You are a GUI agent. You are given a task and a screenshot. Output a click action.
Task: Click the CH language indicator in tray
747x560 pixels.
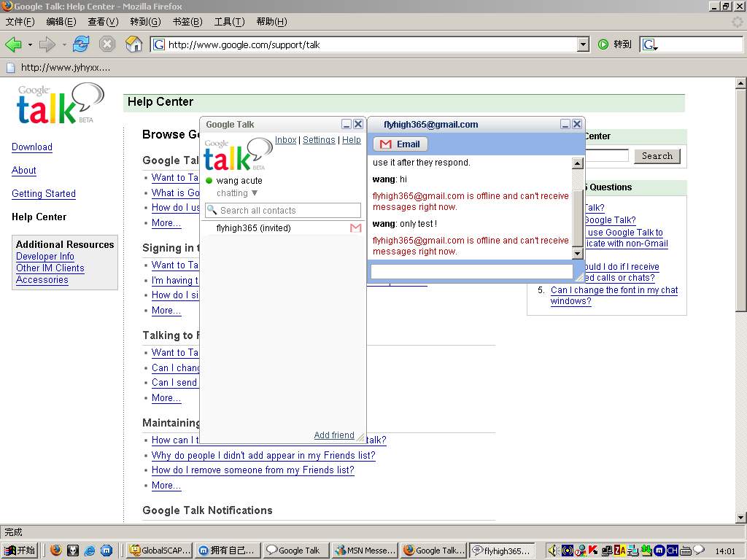(672, 551)
